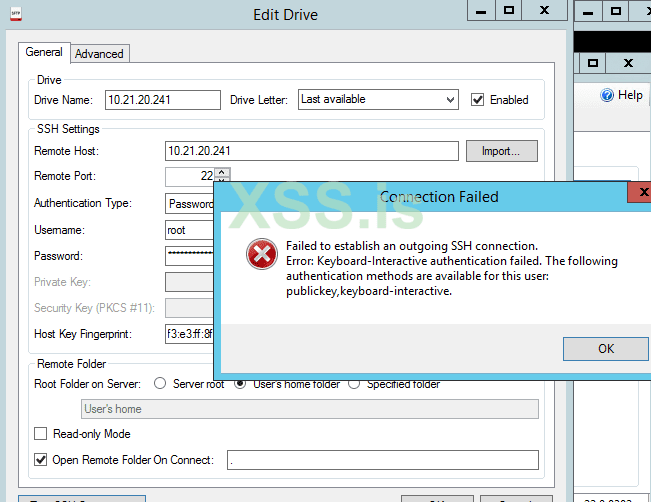
Task: Minimize the background window on the right
Action: point(587,11)
